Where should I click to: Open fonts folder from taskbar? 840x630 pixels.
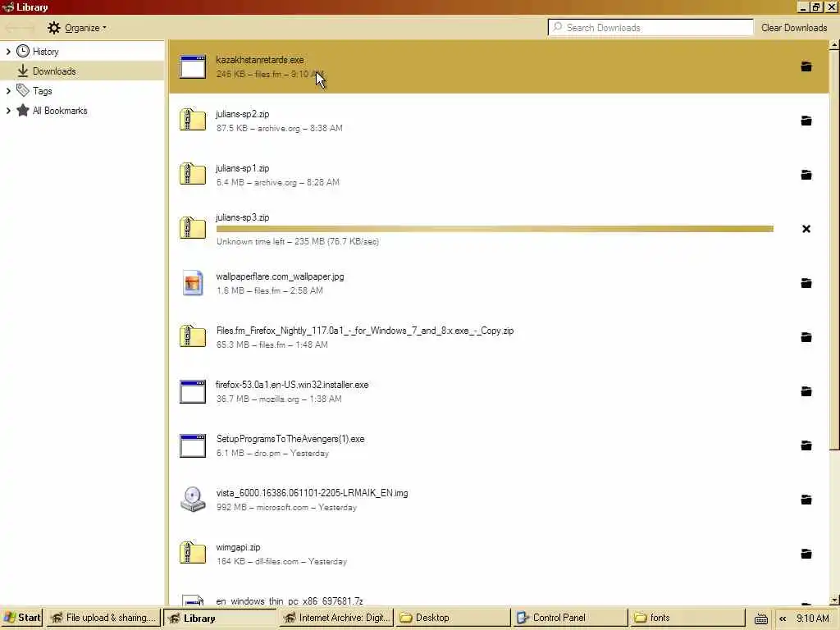point(687,618)
